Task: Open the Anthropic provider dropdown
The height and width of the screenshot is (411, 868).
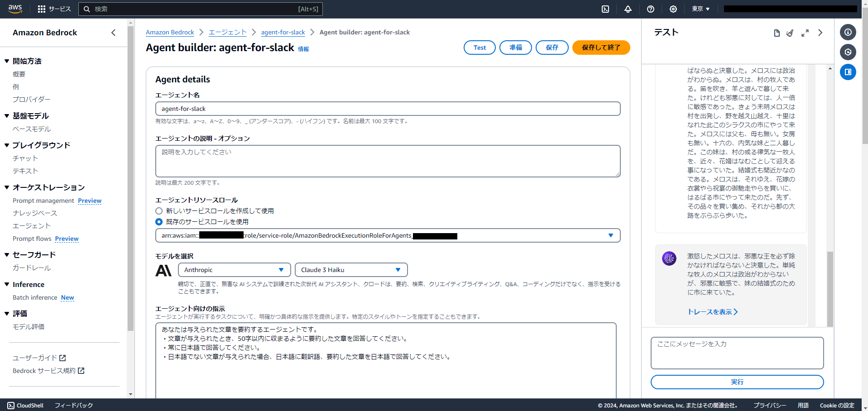Action: pyautogui.click(x=234, y=270)
